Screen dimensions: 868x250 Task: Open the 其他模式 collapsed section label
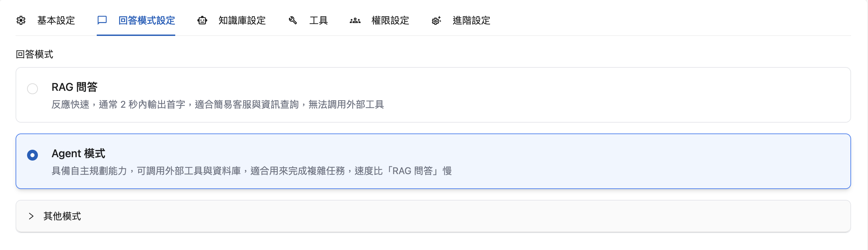(62, 216)
